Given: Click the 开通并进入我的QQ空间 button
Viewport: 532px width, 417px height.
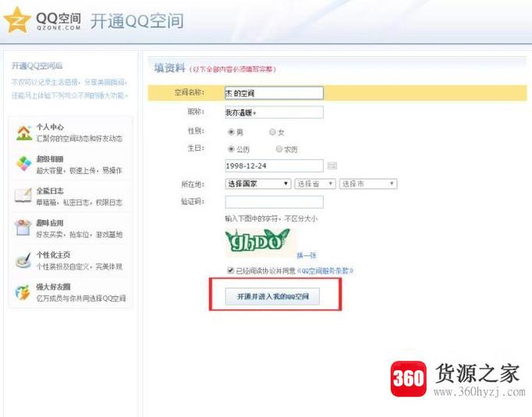Looking at the screenshot, I should [x=272, y=297].
